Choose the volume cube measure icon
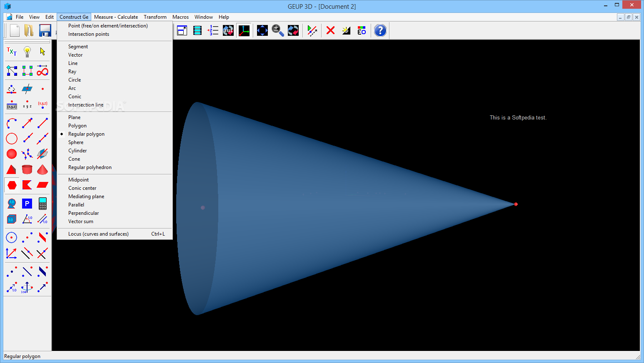 coord(12,219)
